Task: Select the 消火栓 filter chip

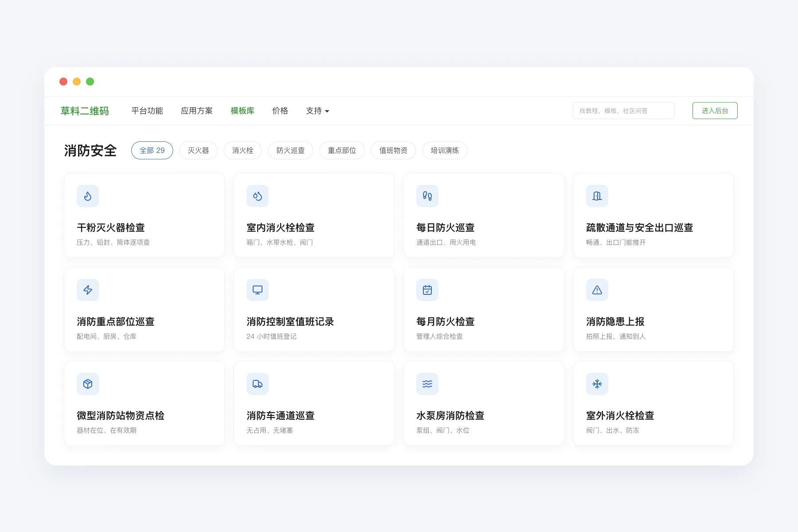Action: (243, 150)
